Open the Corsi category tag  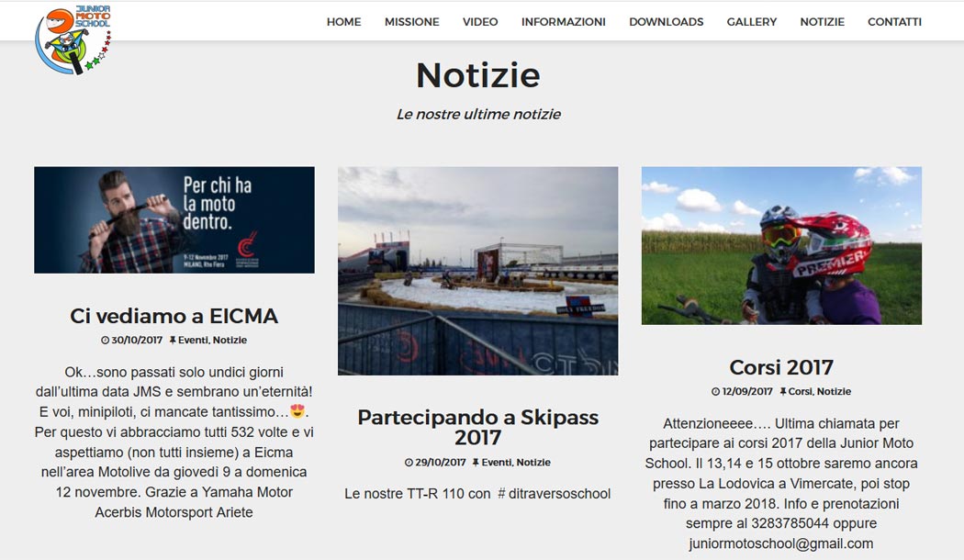(x=800, y=392)
